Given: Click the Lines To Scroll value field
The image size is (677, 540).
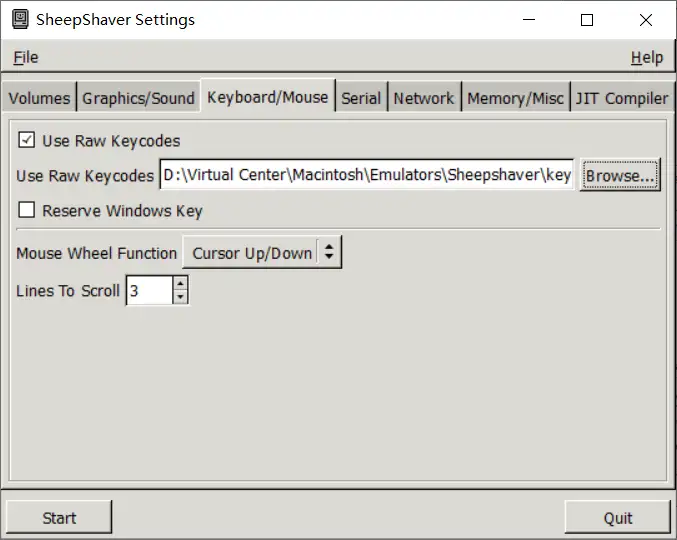Looking at the screenshot, I should pyautogui.click(x=149, y=291).
